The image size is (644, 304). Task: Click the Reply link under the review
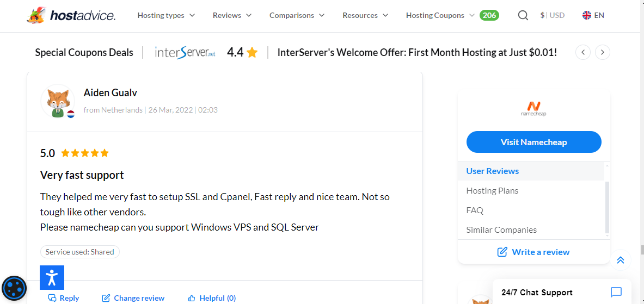coord(63,298)
